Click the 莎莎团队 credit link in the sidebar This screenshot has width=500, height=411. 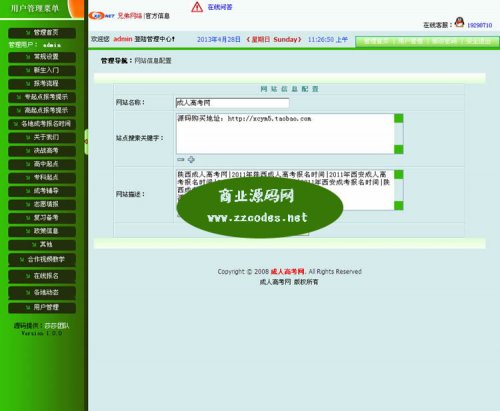[x=57, y=326]
